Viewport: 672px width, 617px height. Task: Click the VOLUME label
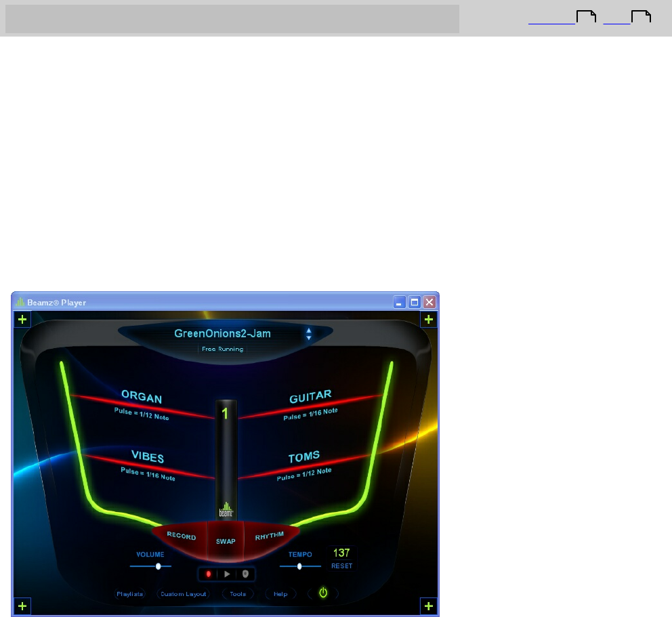(150, 555)
